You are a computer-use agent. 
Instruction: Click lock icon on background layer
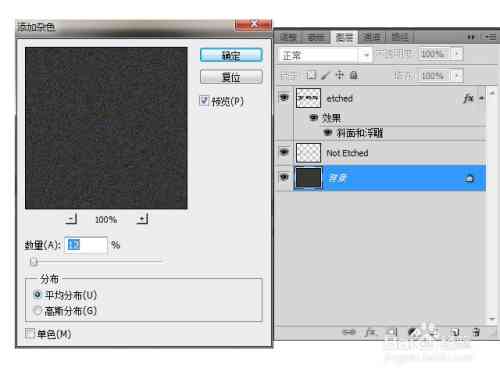tap(469, 179)
